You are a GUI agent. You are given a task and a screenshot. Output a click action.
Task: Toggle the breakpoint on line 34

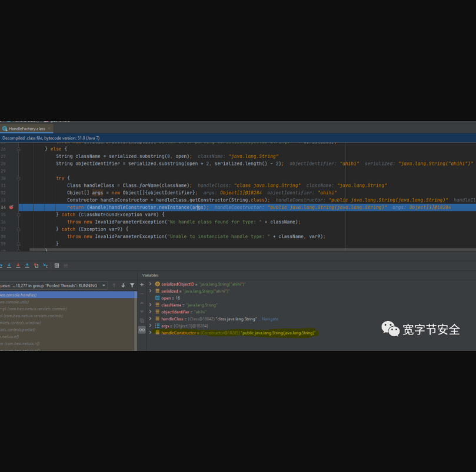coord(11,207)
